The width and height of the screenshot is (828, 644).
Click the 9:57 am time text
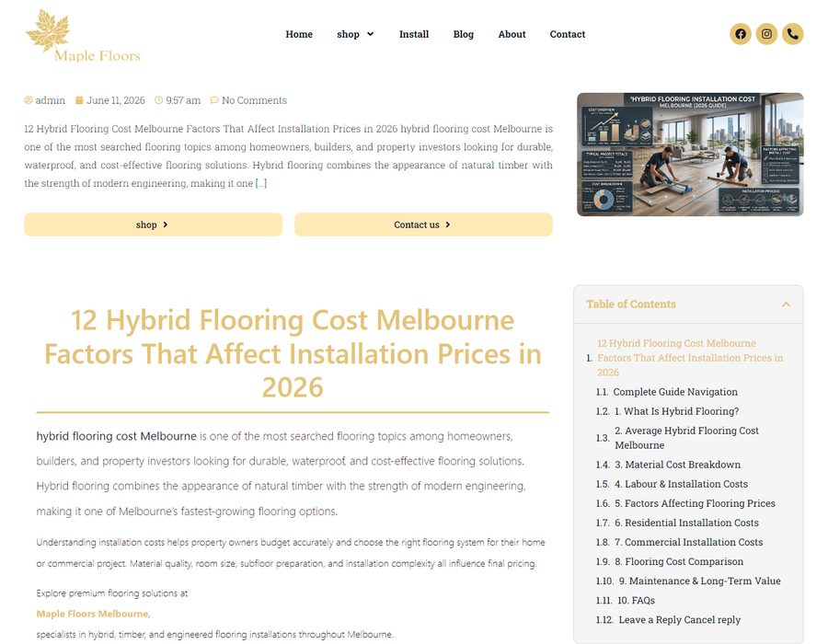[x=183, y=100]
